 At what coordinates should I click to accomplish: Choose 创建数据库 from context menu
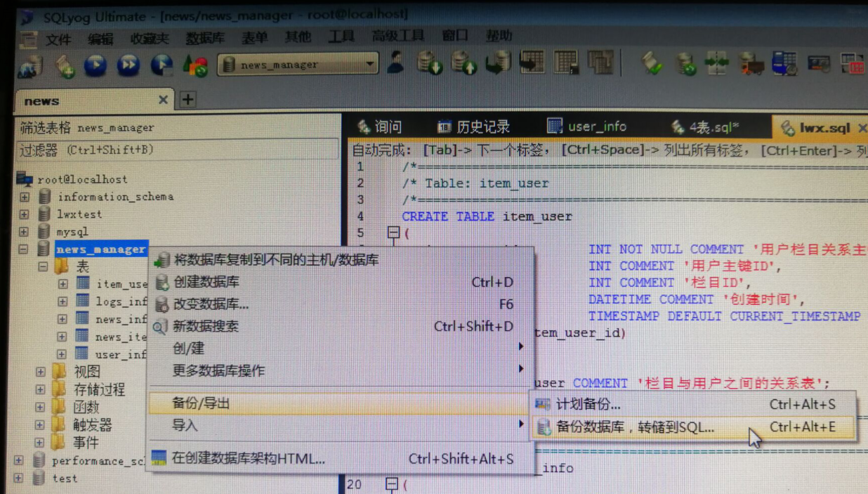[x=341, y=282]
